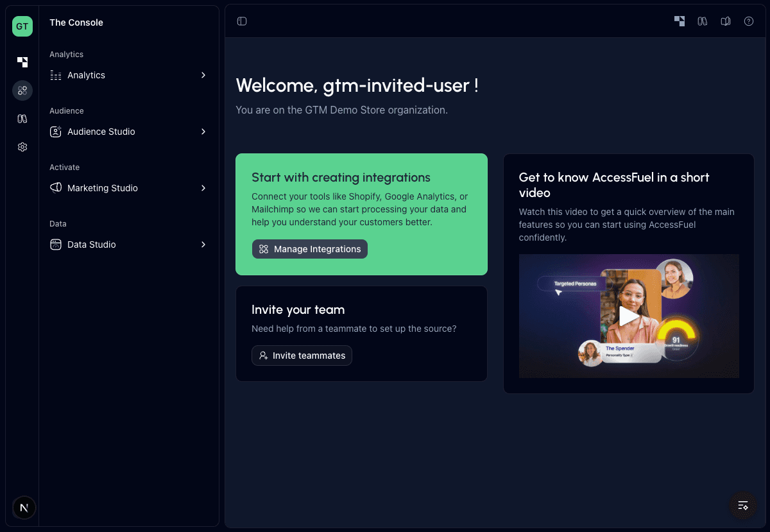Expand the Data Studio chevron
The width and height of the screenshot is (770, 532).
click(x=203, y=245)
